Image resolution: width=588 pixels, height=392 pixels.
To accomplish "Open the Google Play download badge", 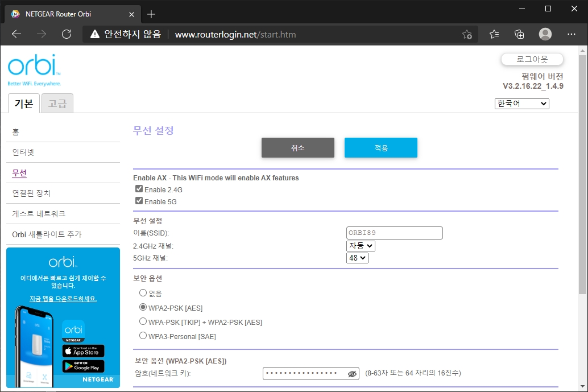I will (83, 366).
